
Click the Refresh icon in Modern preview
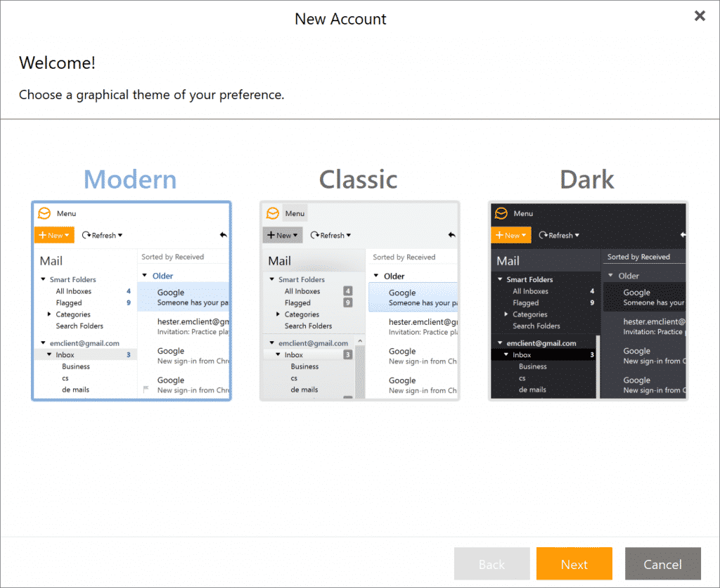(86, 235)
